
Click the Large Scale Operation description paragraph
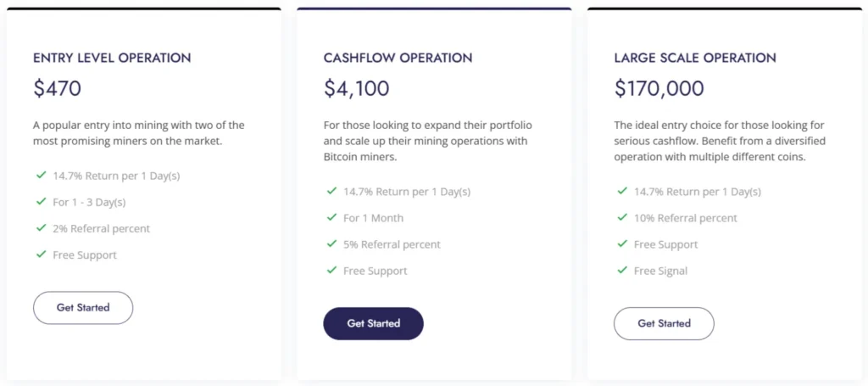pos(720,141)
